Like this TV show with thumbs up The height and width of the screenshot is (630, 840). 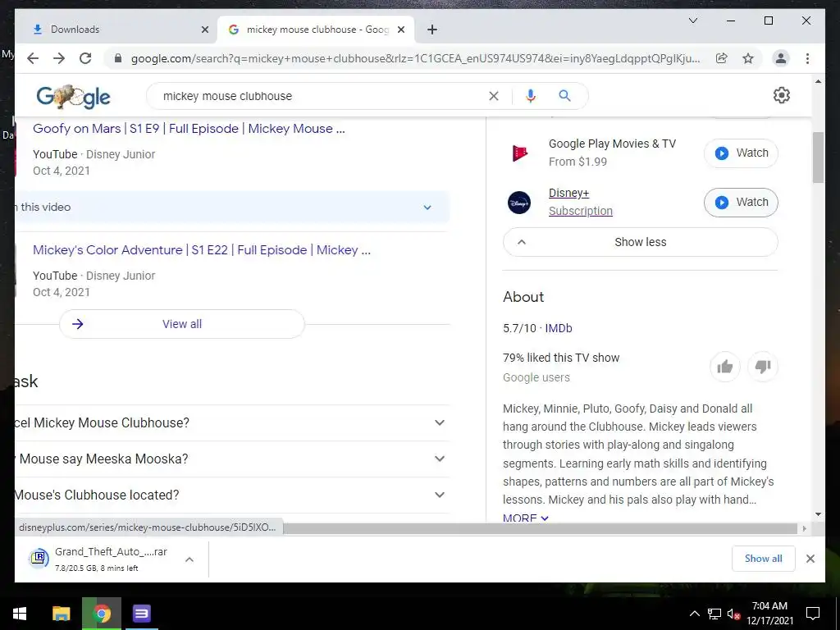pyautogui.click(x=725, y=367)
